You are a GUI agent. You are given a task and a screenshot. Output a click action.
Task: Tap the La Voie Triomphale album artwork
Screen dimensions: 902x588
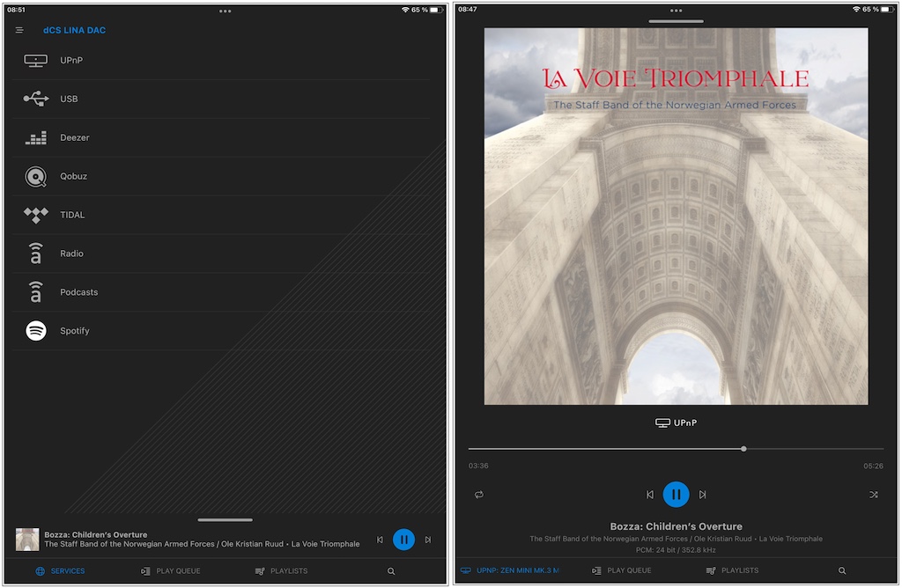[x=676, y=217]
